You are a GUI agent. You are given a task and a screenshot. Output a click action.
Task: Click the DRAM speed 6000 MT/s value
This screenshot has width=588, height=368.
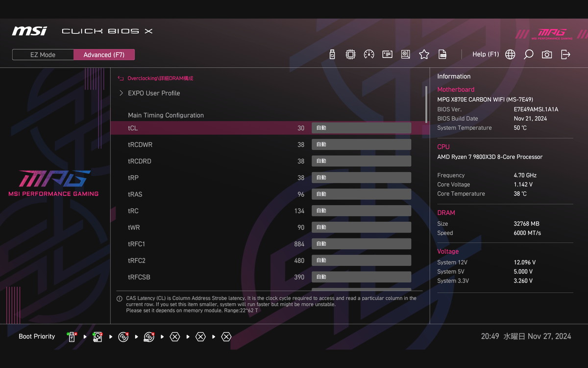pos(527,233)
